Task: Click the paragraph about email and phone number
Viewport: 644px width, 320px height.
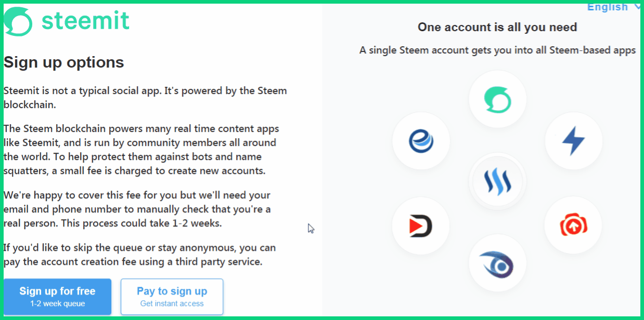Action: [137, 209]
